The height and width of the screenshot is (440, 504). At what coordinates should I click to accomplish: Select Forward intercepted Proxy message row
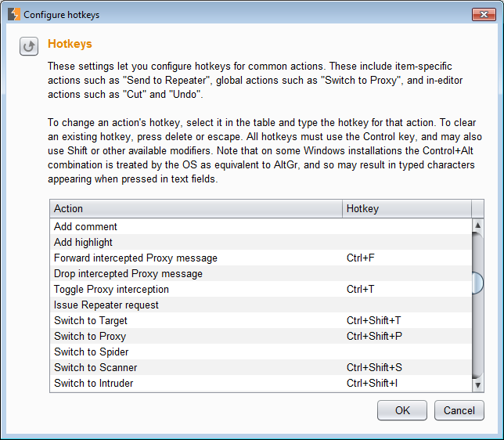click(x=261, y=258)
